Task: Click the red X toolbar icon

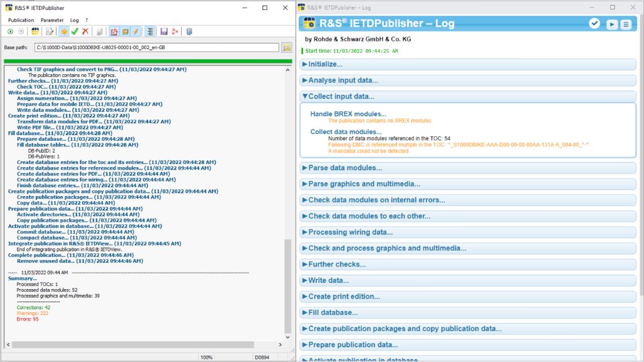Action: [x=86, y=31]
